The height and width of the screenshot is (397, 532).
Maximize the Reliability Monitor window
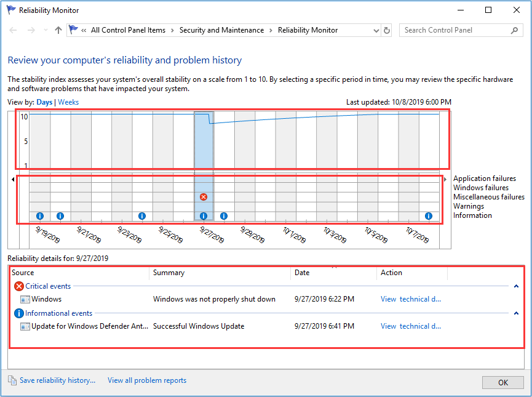(x=488, y=10)
